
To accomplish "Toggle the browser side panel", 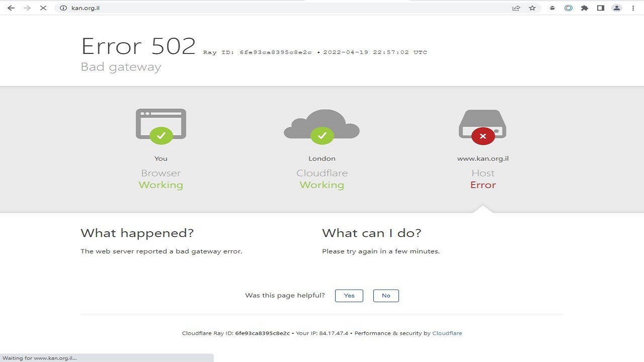I will click(601, 8).
